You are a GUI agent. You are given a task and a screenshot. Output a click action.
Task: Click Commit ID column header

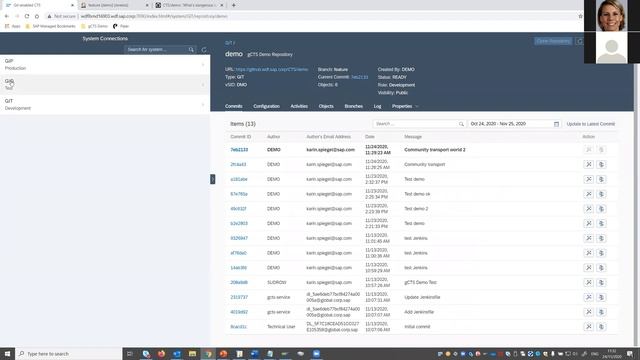240,137
